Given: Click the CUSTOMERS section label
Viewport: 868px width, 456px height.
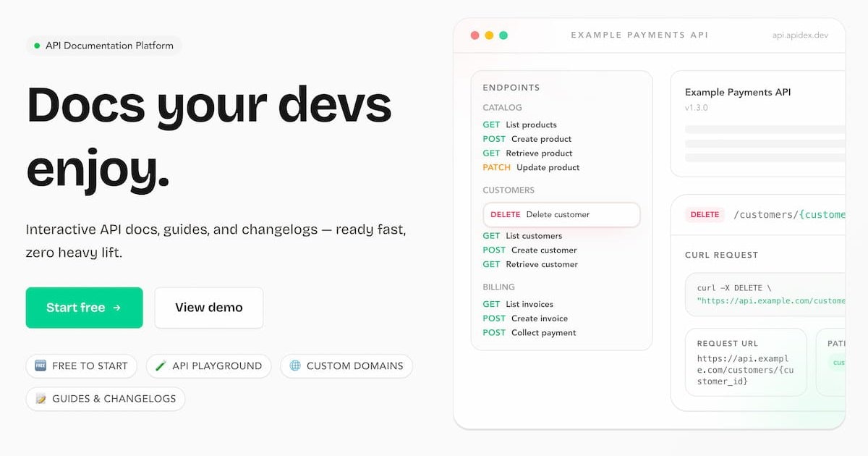Looking at the screenshot, I should coord(509,190).
